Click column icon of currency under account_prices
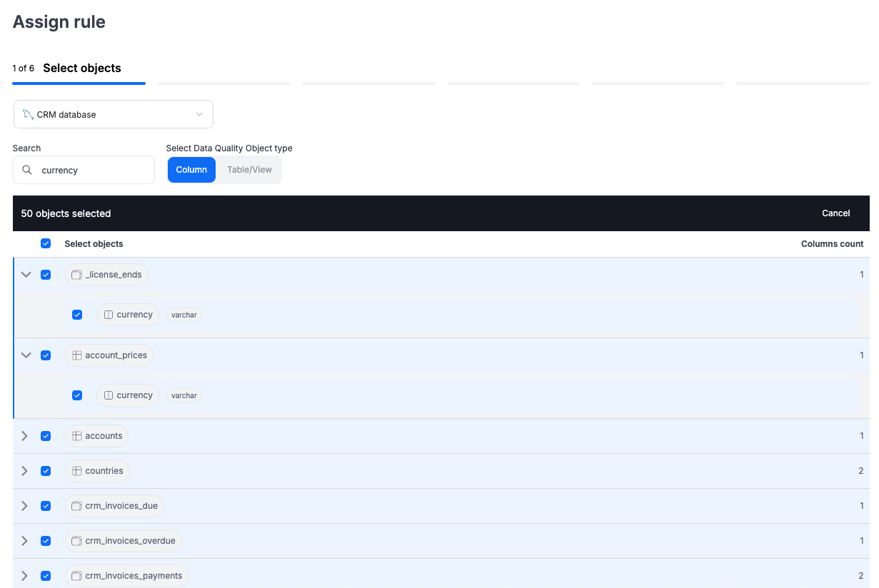879x588 pixels. click(109, 395)
